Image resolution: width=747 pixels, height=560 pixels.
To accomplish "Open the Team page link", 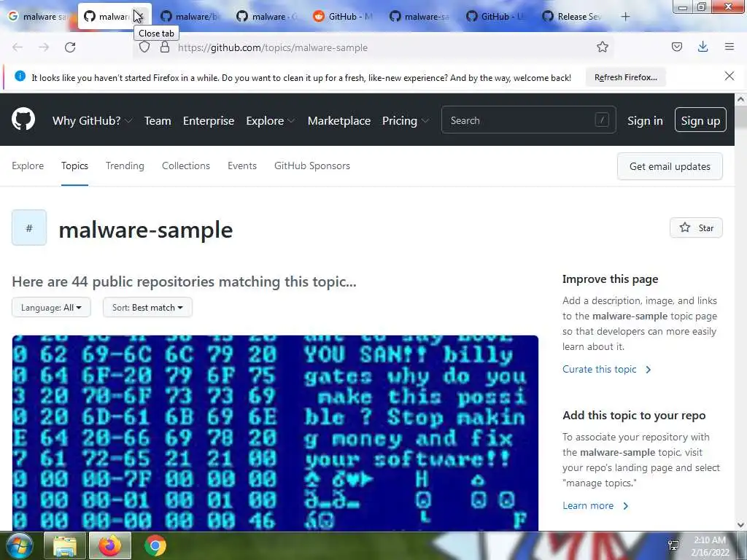I will tap(158, 121).
